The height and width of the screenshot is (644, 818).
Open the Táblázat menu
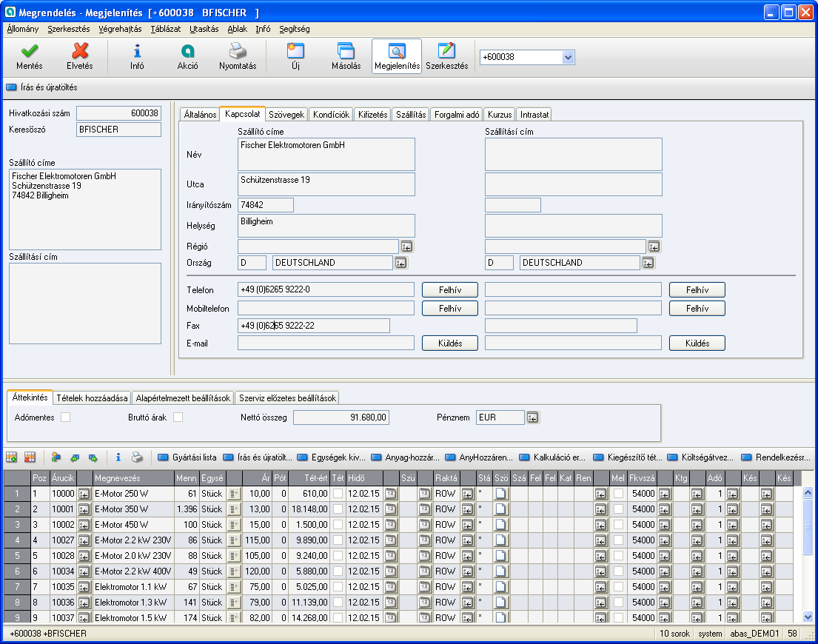click(166, 29)
